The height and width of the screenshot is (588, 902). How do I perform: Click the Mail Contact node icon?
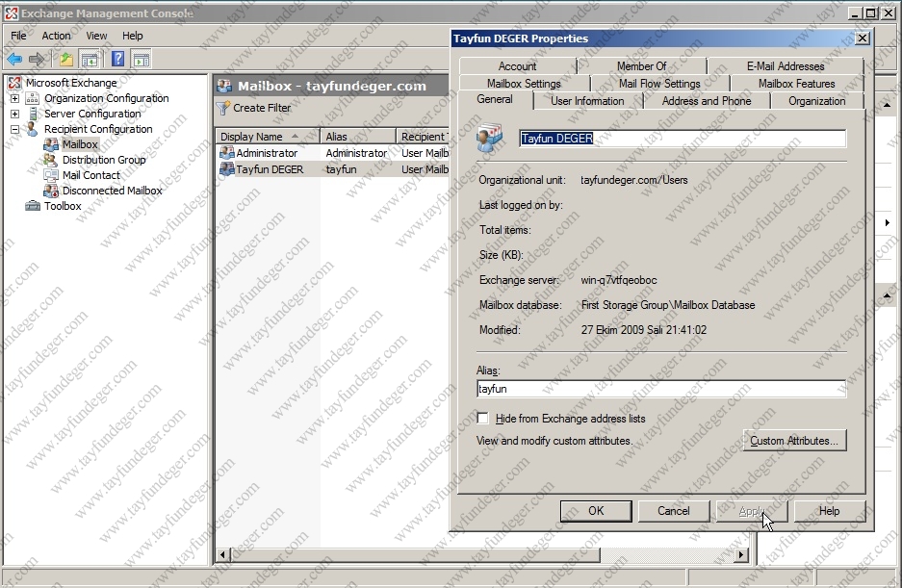point(51,175)
